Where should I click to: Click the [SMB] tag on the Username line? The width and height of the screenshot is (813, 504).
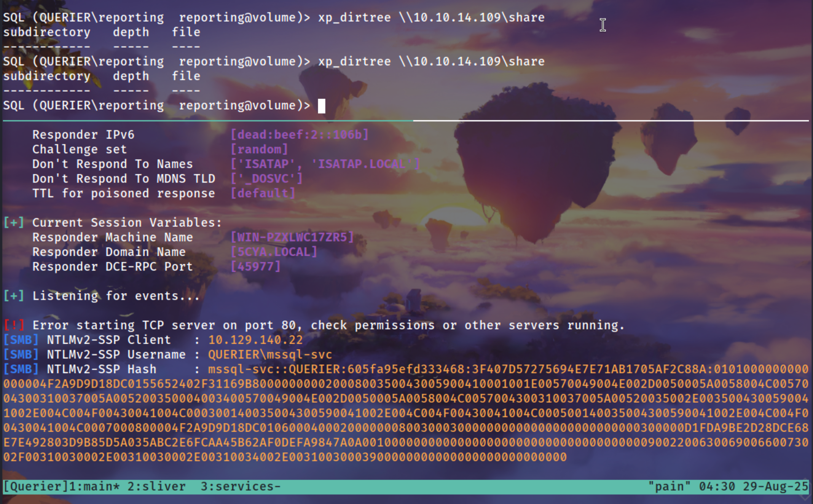pos(21,354)
